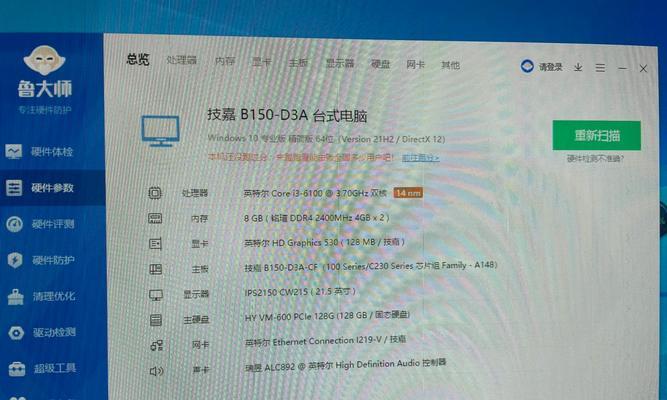
Task: Open 硬件体检 in the sidebar
Action: pyautogui.click(x=39, y=151)
